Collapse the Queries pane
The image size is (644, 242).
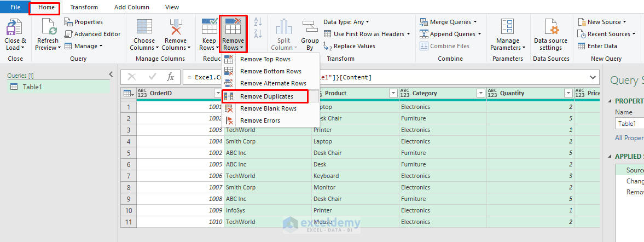point(111,74)
